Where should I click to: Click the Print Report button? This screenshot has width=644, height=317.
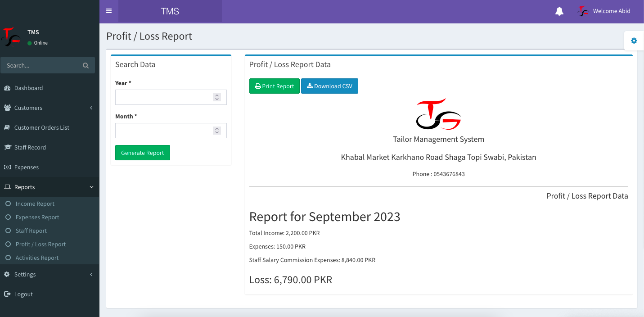274,86
